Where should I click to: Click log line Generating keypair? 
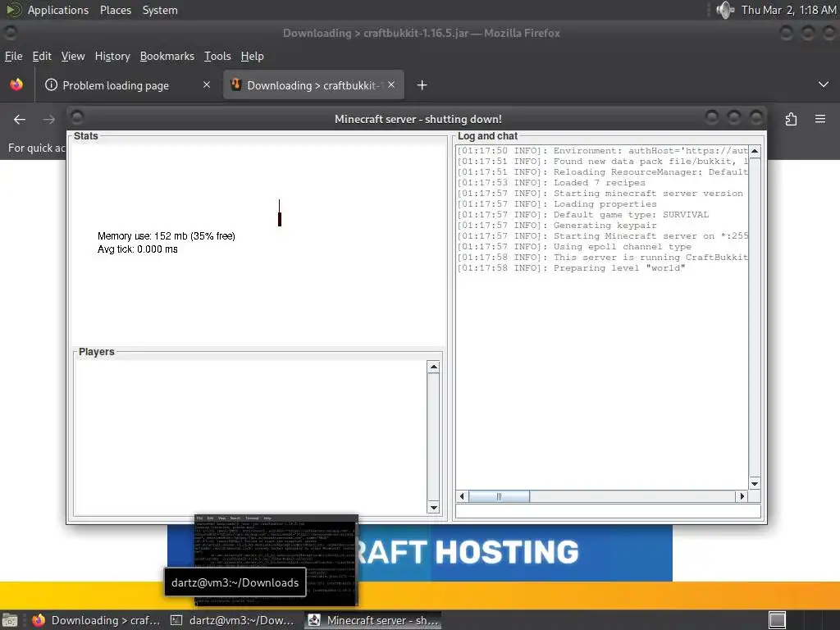pos(557,226)
